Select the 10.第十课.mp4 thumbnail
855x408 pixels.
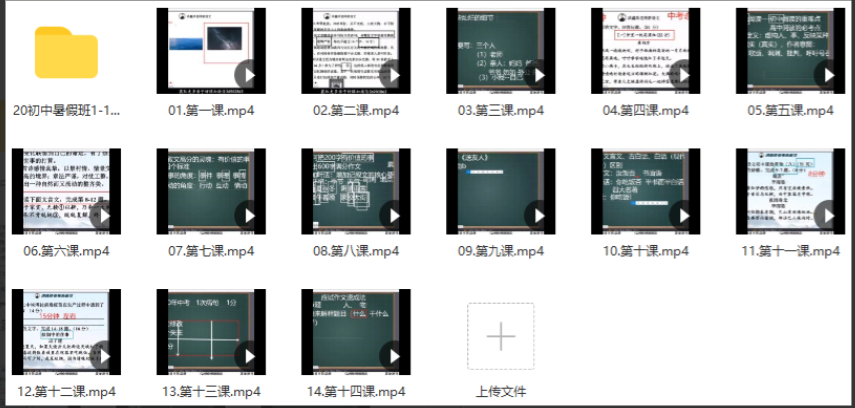click(x=645, y=191)
